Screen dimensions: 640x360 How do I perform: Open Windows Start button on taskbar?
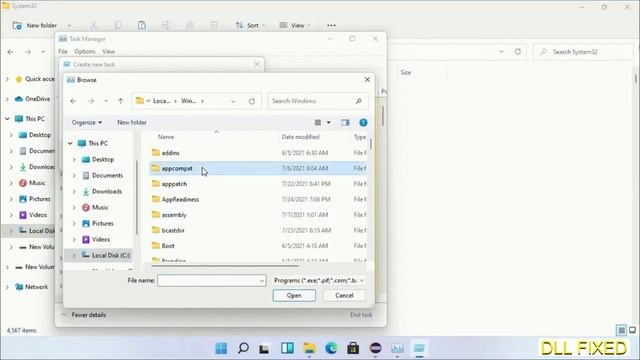pos(221,348)
